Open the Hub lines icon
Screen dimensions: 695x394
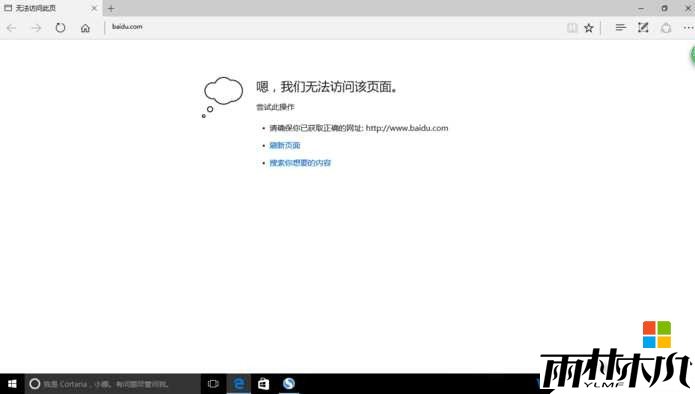pos(621,27)
